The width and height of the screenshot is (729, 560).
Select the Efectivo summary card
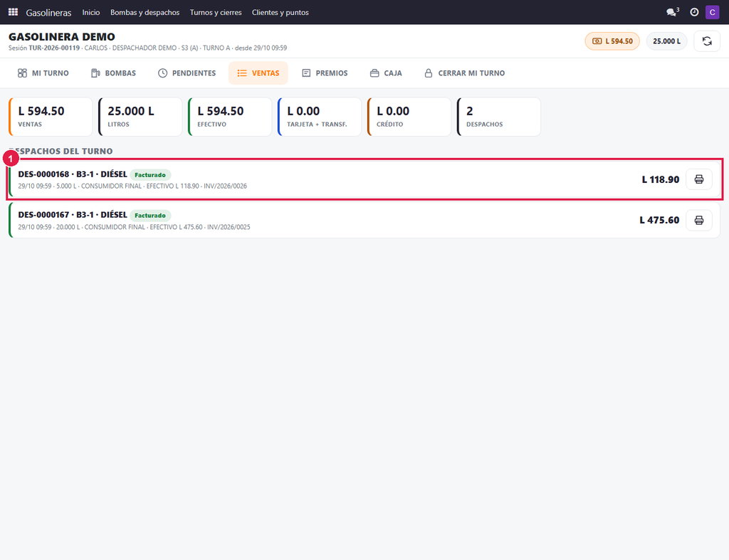[x=230, y=117]
